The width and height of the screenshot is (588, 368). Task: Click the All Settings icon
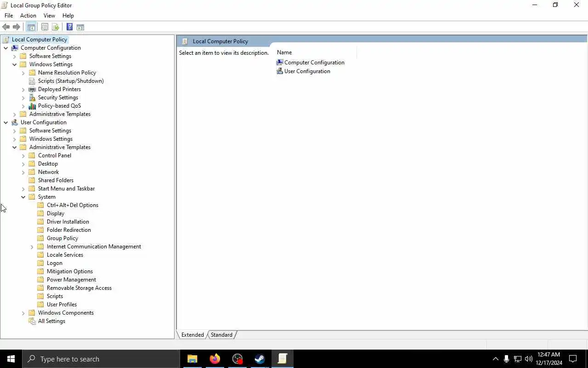click(x=32, y=321)
